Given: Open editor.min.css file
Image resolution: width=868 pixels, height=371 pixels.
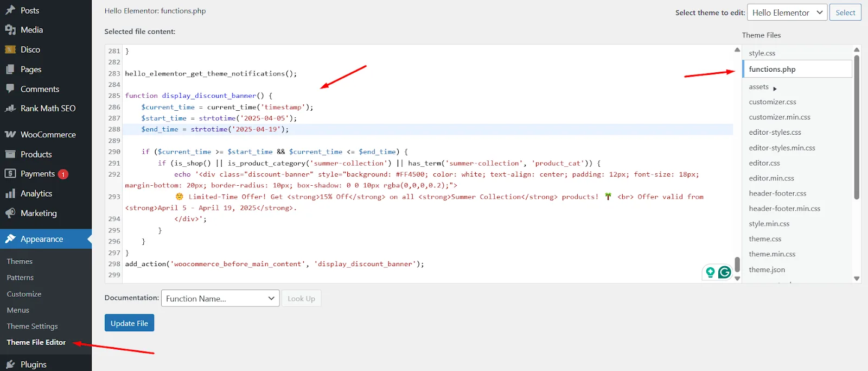Looking at the screenshot, I should 771,178.
